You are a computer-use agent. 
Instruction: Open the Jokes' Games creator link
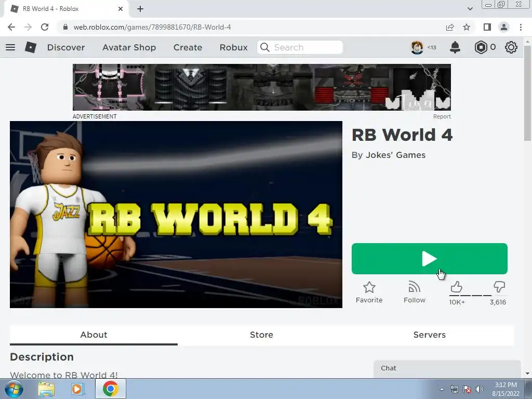395,155
